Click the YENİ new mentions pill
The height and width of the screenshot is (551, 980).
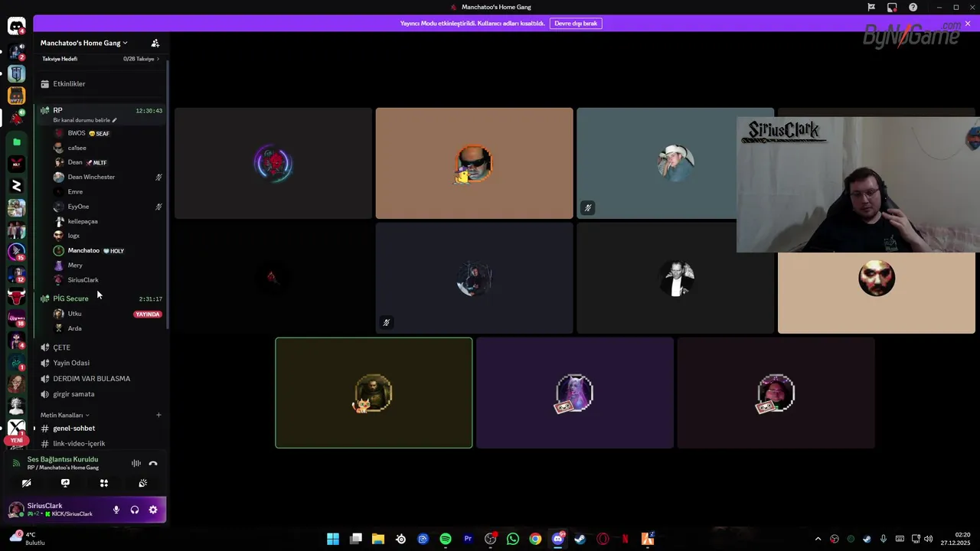point(16,440)
